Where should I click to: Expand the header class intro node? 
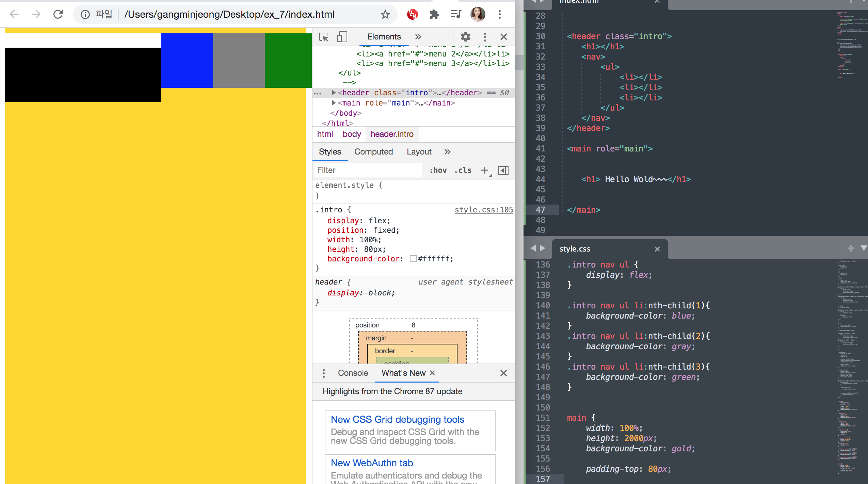(x=334, y=93)
